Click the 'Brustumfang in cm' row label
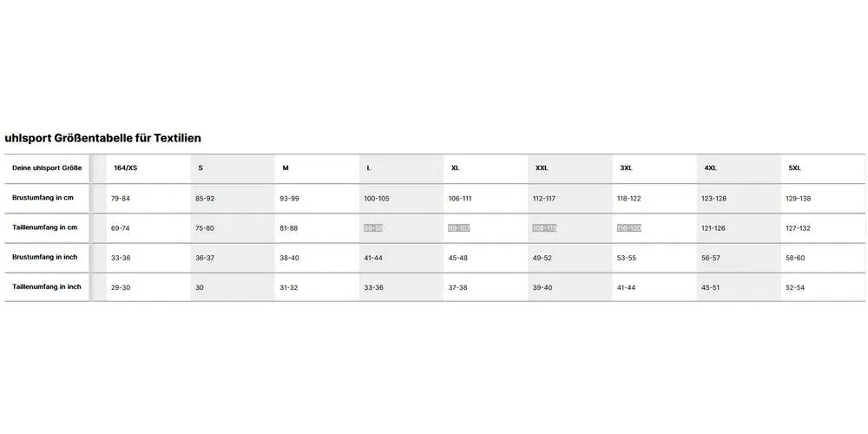This screenshot has height=434, width=868. click(43, 198)
